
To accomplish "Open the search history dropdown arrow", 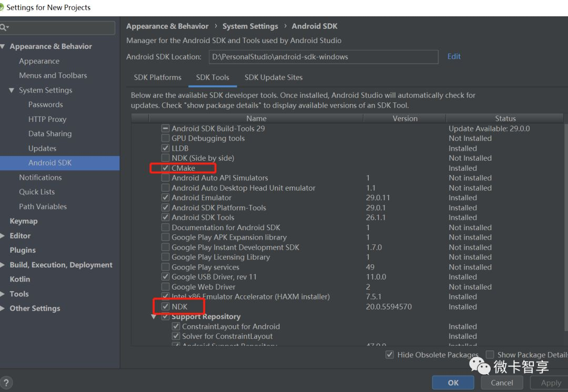I will [7, 27].
